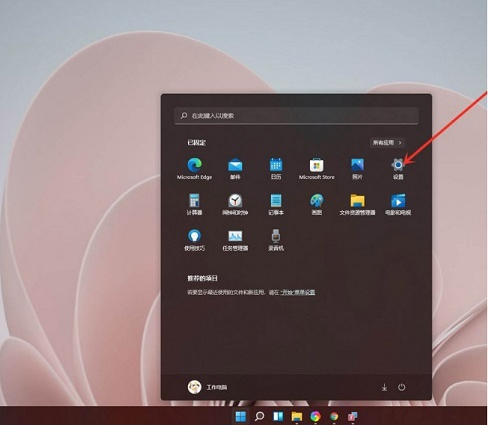Launch the Paint (画图) app
The width and height of the screenshot is (489, 425).
316,204
